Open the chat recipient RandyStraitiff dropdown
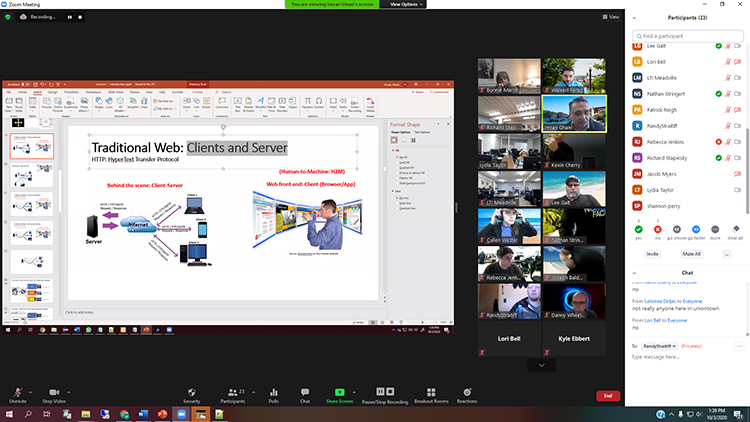The width and height of the screenshot is (750, 422). [x=659, y=346]
